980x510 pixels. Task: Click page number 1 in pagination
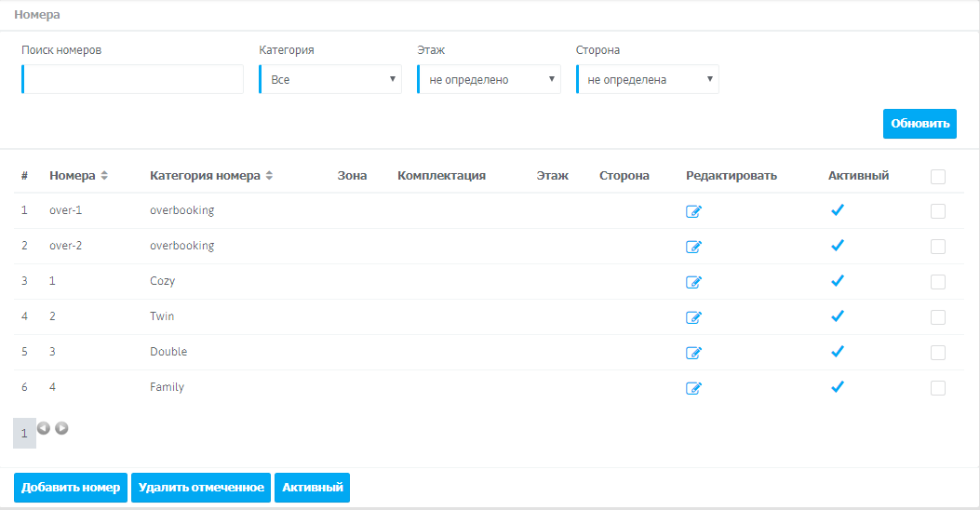24,433
